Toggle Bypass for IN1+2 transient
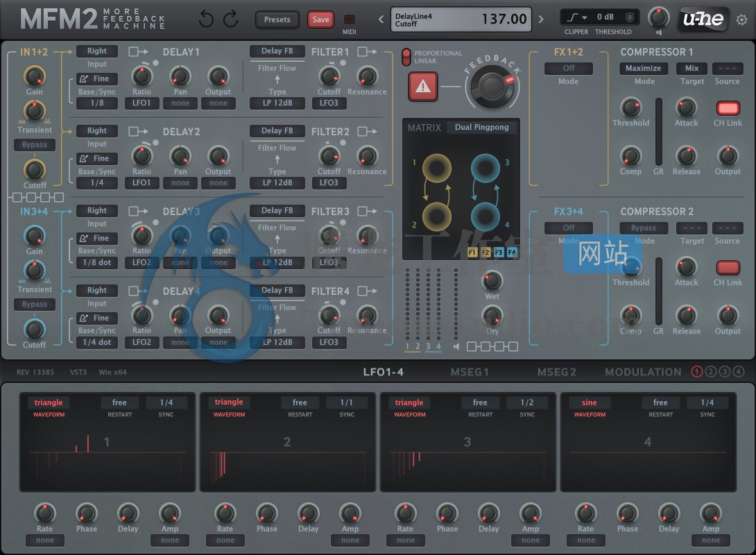Screen dimensions: 756x555 [x=35, y=145]
